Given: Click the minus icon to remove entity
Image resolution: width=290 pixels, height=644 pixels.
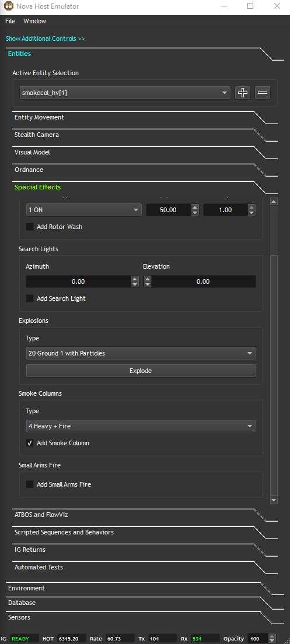Looking at the screenshot, I should coord(263,93).
